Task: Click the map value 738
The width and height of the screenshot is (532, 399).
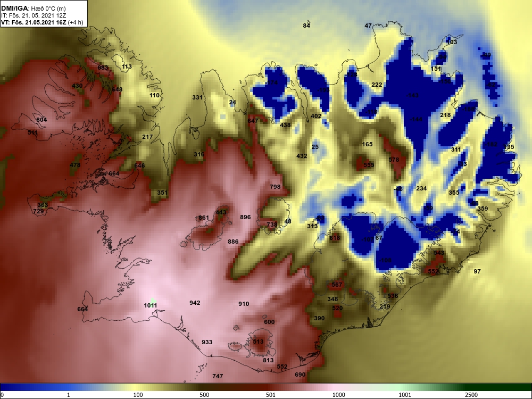Action: pos(272,225)
